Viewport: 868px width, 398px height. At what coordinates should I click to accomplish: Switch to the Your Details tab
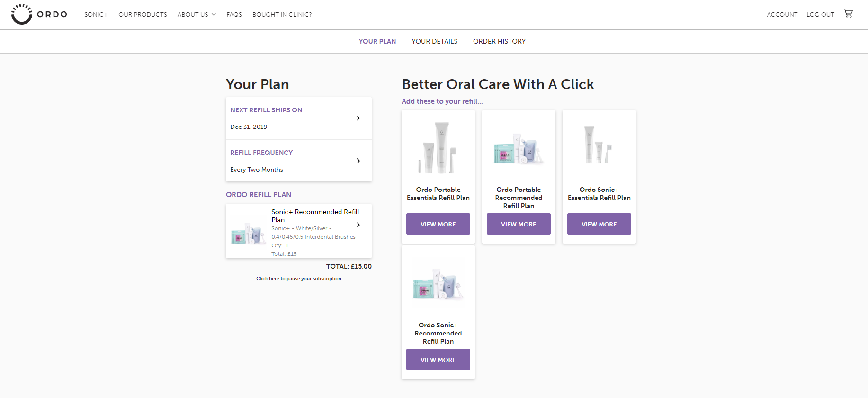(x=434, y=41)
